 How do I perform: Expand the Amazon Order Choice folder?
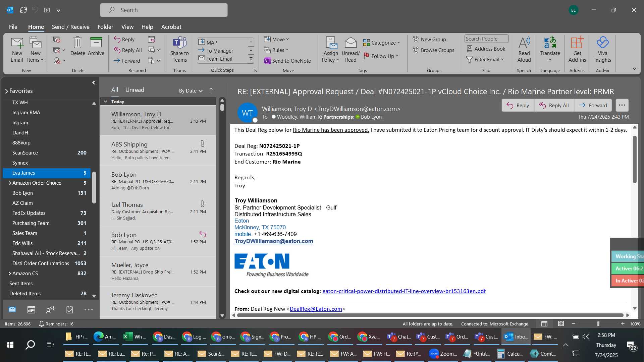(x=9, y=183)
